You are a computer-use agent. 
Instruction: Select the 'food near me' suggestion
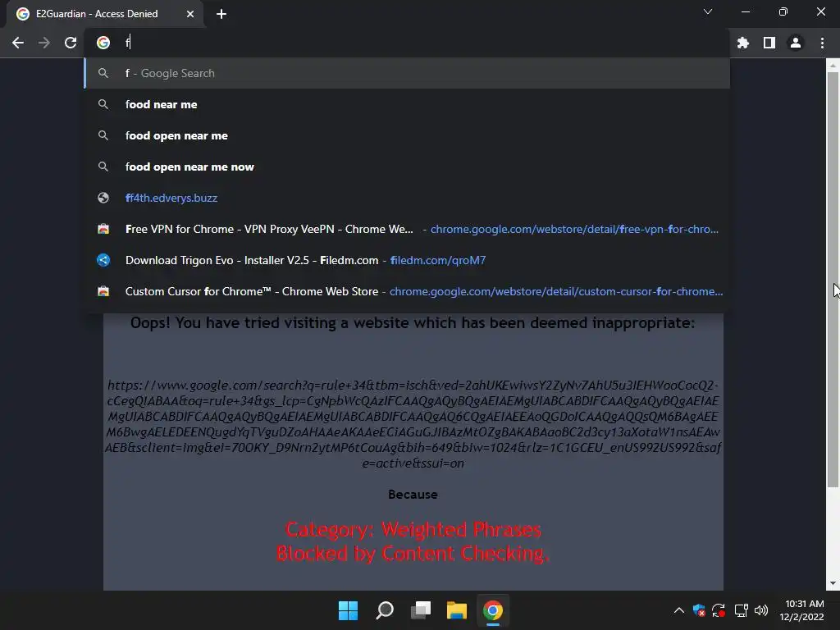pos(407,104)
